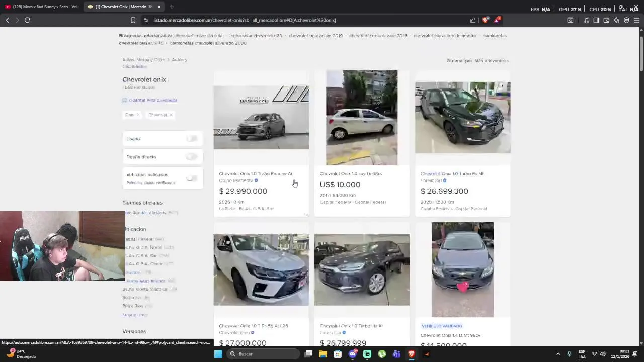644x362 pixels.
Task: Toggle the browser sidebar panel icon
Action: (596, 20)
